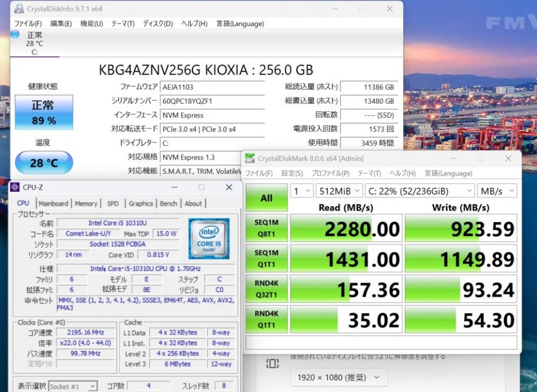Run the SEQ1M Q8T1 test
This screenshot has height=392, width=537.
coord(266,228)
